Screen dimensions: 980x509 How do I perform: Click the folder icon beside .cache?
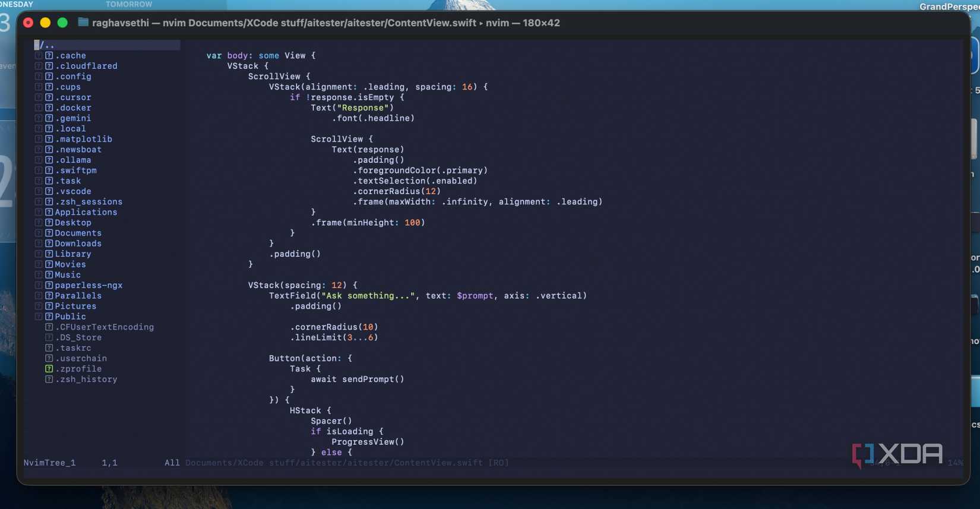point(49,56)
